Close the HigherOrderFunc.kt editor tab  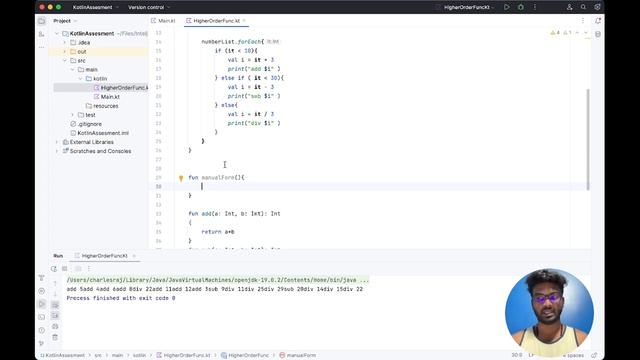[244, 20]
